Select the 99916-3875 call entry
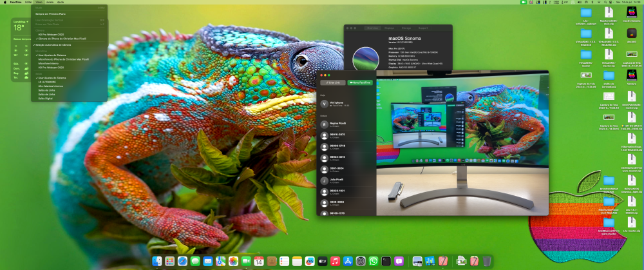Viewport: 644px width, 270px height. tap(346, 135)
